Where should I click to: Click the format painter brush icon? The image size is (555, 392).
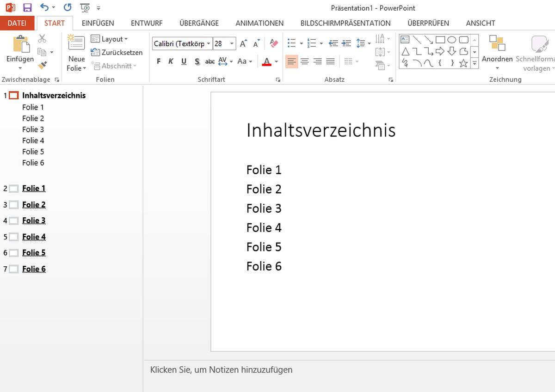[43, 65]
